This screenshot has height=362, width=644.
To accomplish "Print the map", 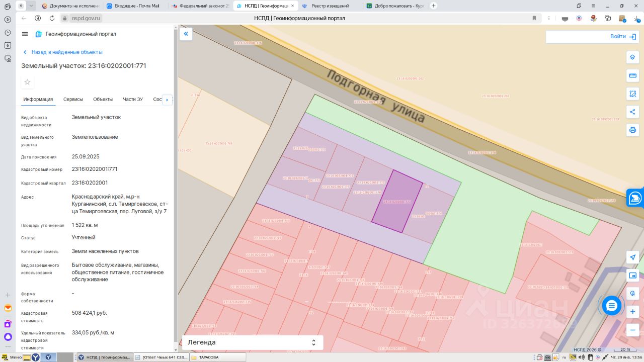I will (632, 130).
